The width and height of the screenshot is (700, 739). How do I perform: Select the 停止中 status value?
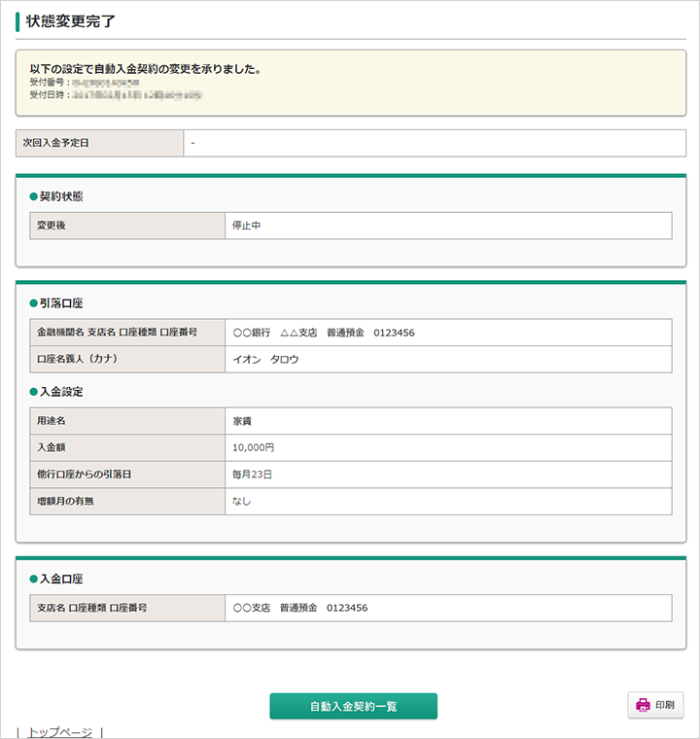pos(247,226)
